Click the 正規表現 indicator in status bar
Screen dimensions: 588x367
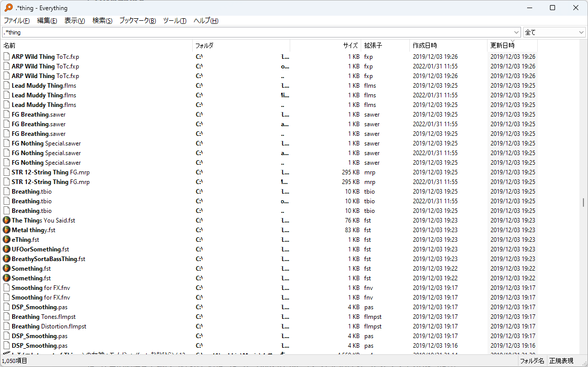click(562, 360)
